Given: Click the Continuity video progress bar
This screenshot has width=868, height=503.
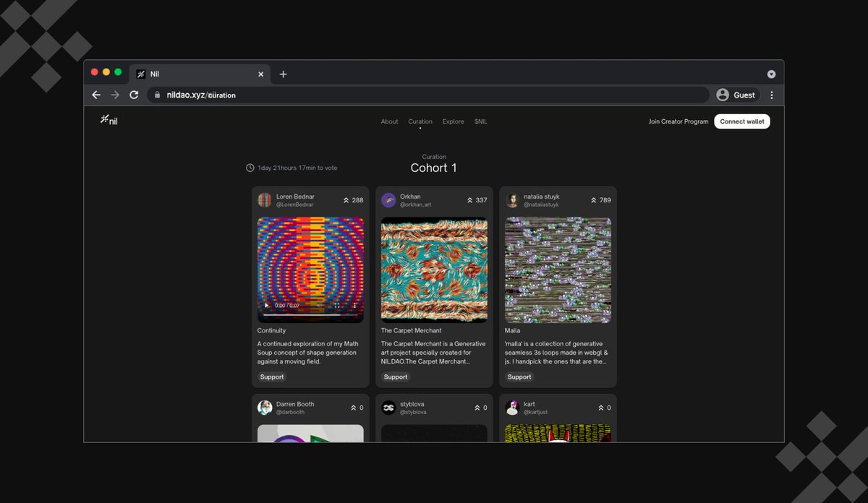Looking at the screenshot, I should click(x=311, y=315).
